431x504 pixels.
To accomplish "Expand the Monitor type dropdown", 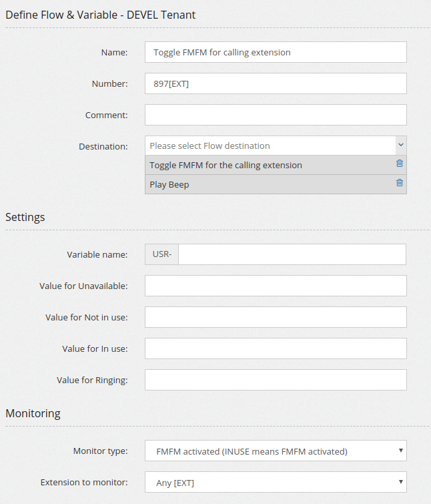I will click(x=276, y=451).
